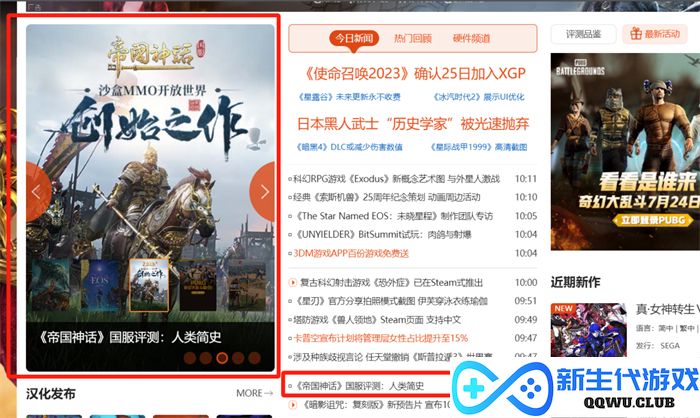
Task: Click play icon before 暗影诅咒 headline
Action: [292, 405]
